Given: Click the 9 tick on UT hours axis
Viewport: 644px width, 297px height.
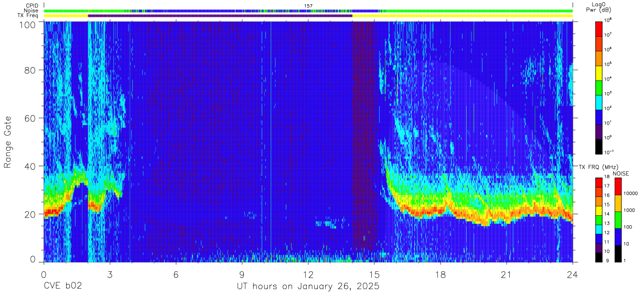Looking at the screenshot, I should (242, 274).
